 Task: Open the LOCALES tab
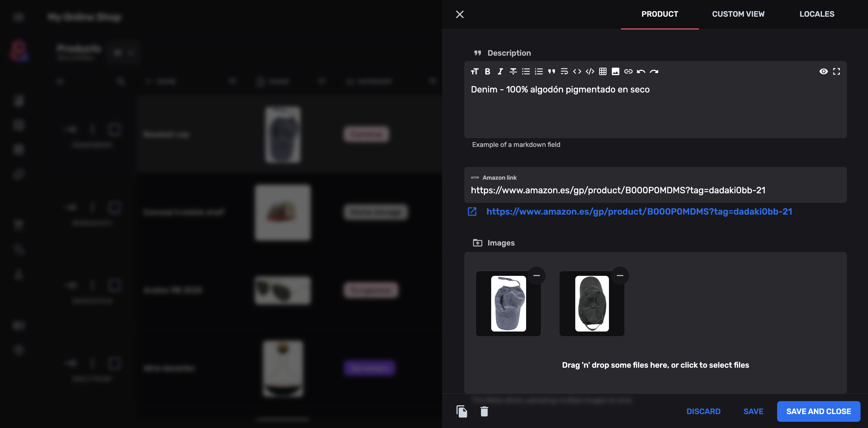click(x=817, y=14)
